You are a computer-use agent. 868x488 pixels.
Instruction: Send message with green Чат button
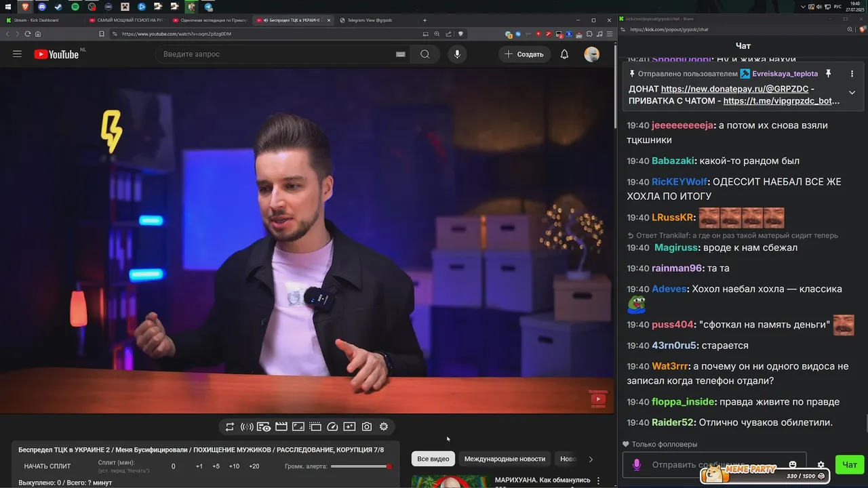[x=849, y=465]
